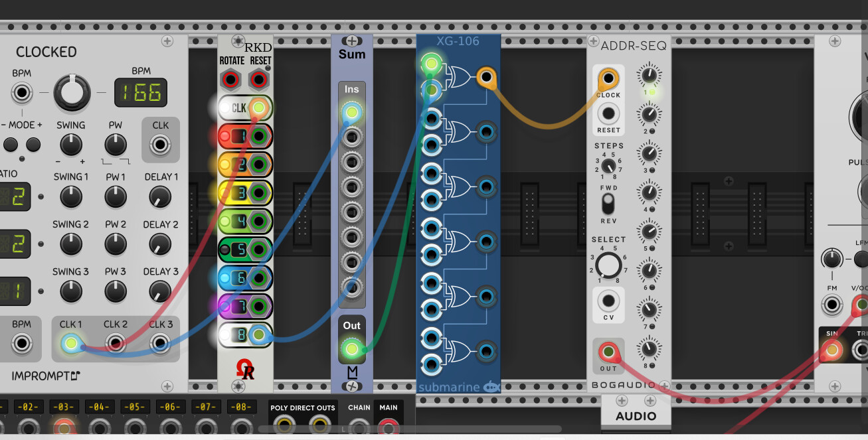Click the CLK 1 output jack
The height and width of the screenshot is (440, 868).
click(x=70, y=344)
